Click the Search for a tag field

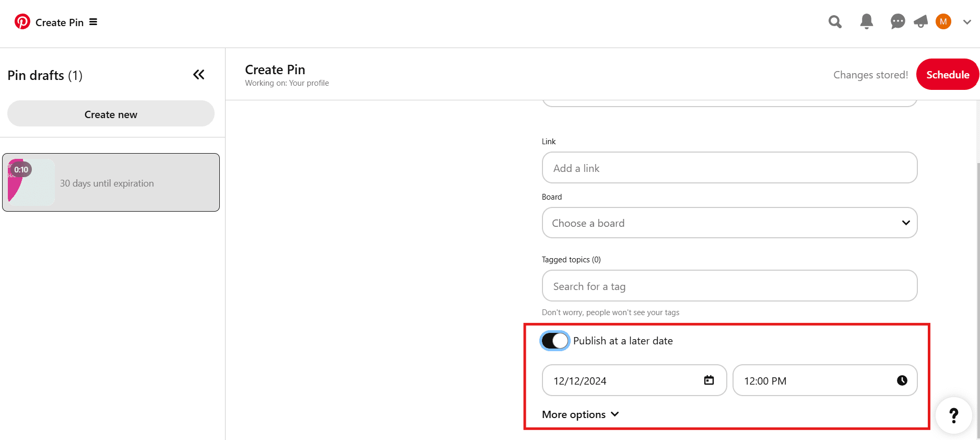(x=729, y=286)
